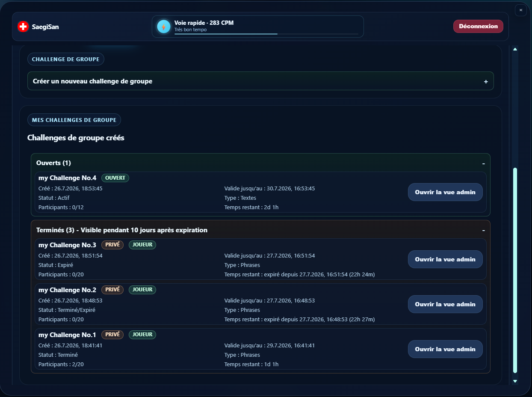Collapse the Terminés (3) section with its minus
532x397 pixels.
[x=483, y=230]
